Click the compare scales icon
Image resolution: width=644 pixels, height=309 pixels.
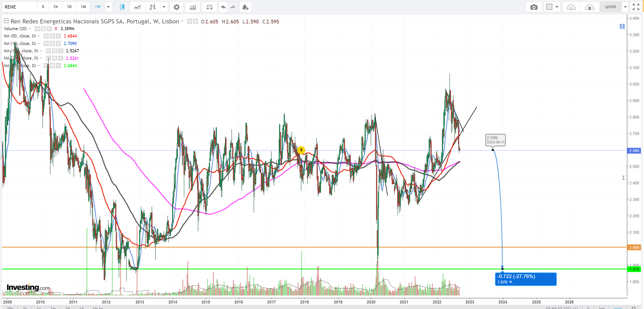point(209,7)
